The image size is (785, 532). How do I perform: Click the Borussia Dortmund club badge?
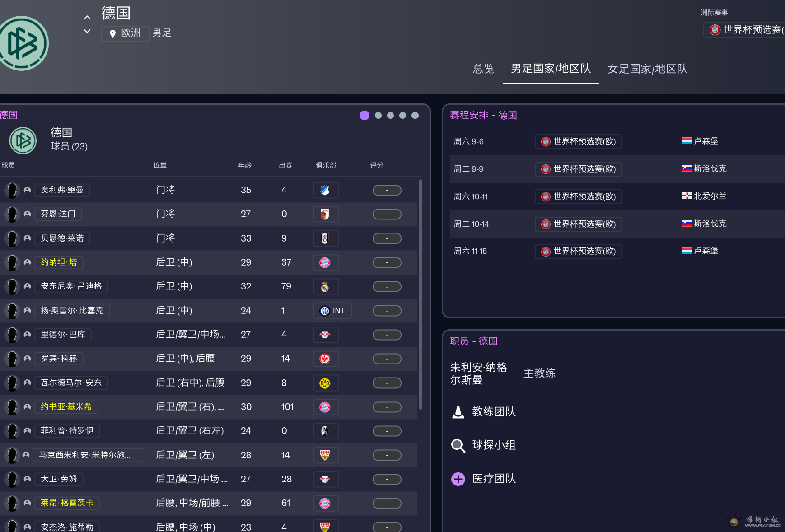pyautogui.click(x=325, y=383)
